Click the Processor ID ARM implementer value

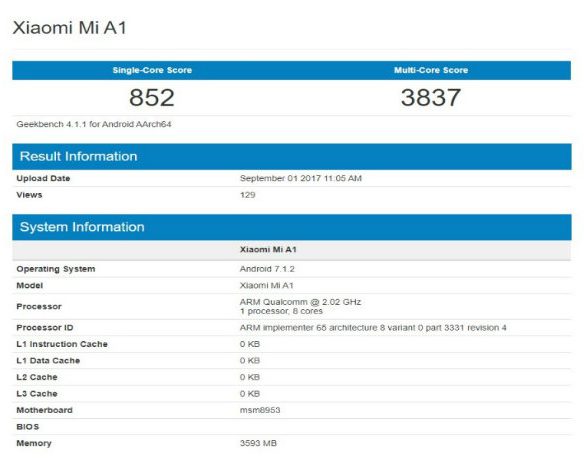[373, 328]
